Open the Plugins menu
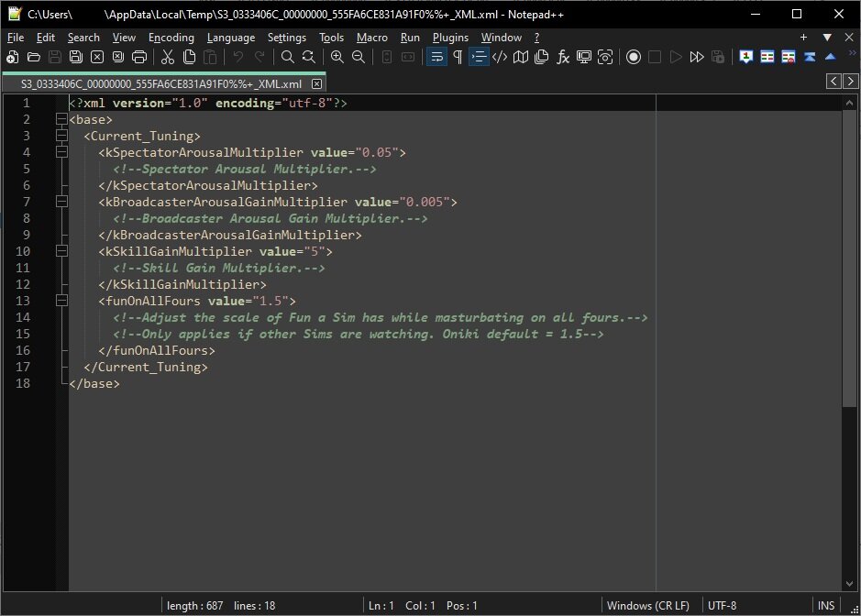Image resolution: width=861 pixels, height=616 pixels. [450, 38]
